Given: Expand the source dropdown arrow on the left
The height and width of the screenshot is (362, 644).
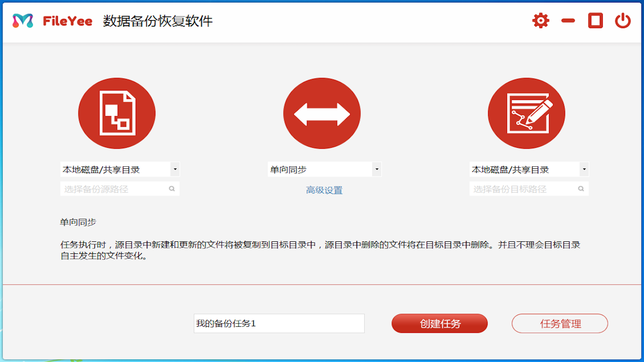Looking at the screenshot, I should (x=175, y=169).
